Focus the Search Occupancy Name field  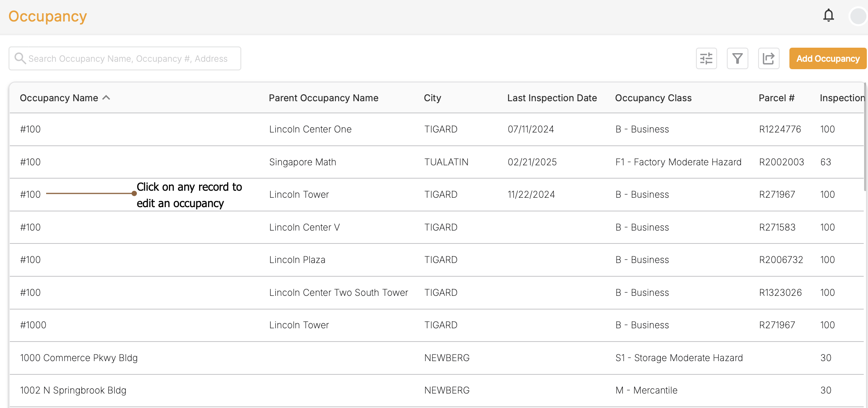click(x=125, y=59)
